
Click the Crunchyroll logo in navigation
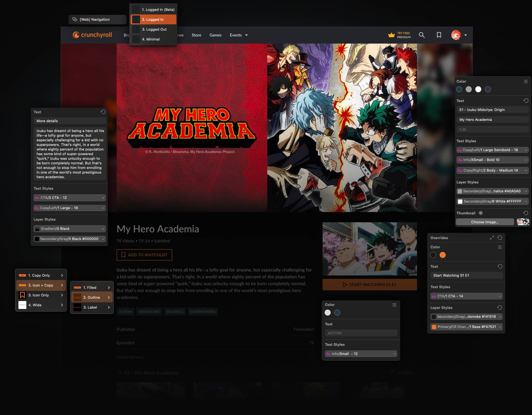tap(92, 35)
